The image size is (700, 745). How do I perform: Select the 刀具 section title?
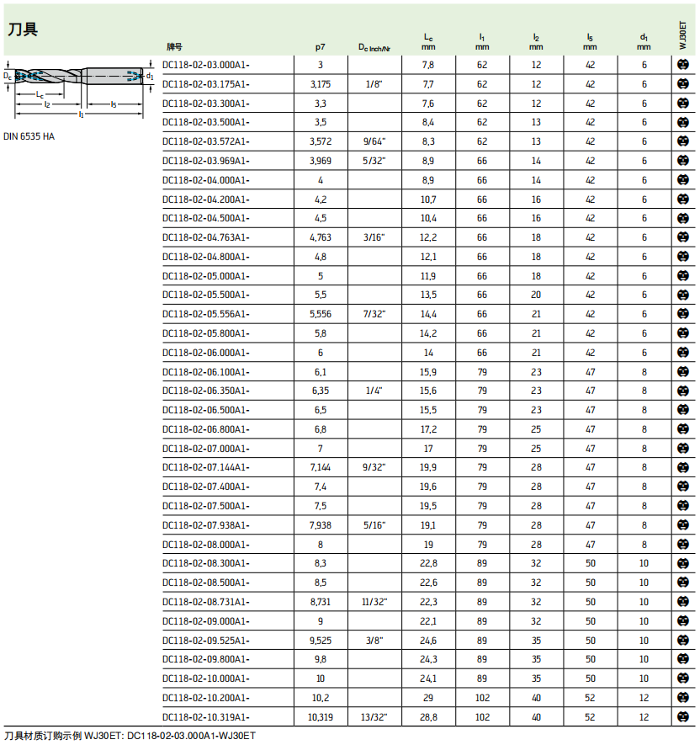[23, 29]
